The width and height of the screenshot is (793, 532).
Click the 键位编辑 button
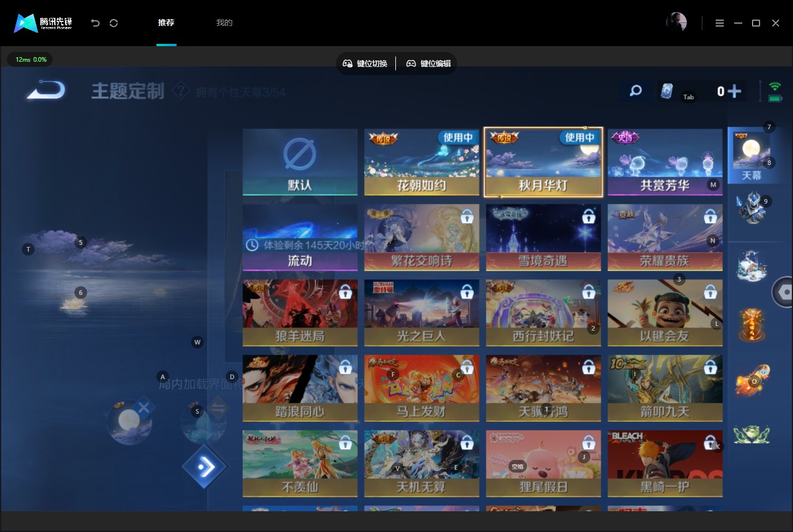click(429, 63)
